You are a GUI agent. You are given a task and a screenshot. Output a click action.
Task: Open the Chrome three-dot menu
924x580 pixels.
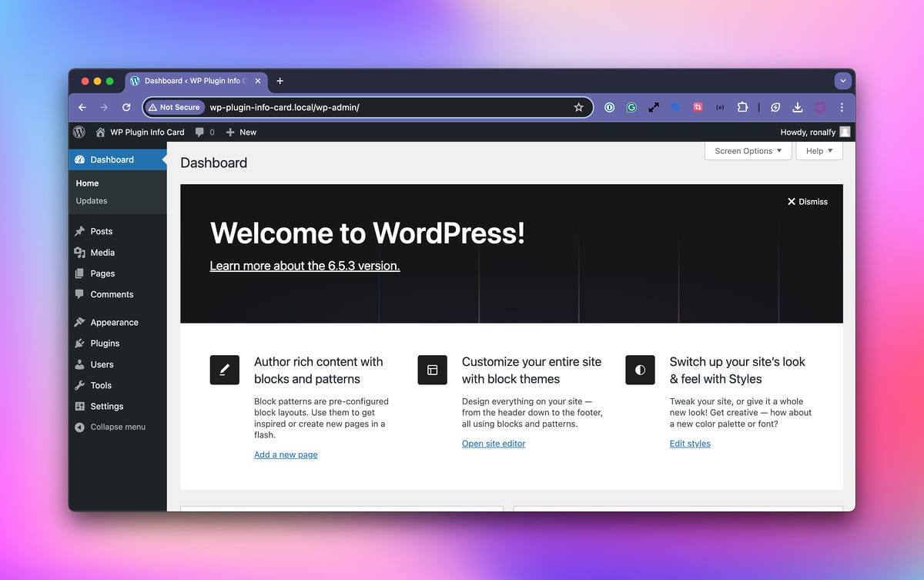pos(842,107)
